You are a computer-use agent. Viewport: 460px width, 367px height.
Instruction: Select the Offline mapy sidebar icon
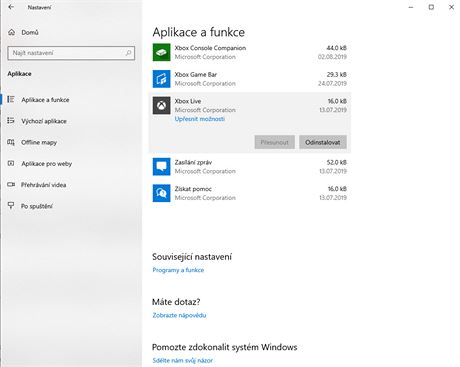point(11,142)
